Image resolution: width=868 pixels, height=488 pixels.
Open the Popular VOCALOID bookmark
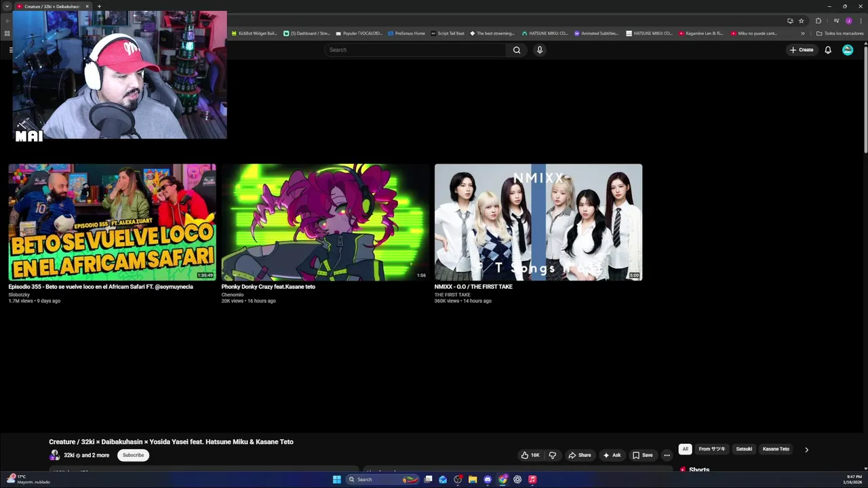coord(359,33)
